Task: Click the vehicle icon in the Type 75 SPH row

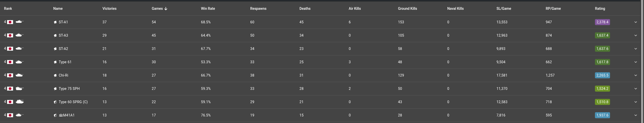Action: pos(20,88)
